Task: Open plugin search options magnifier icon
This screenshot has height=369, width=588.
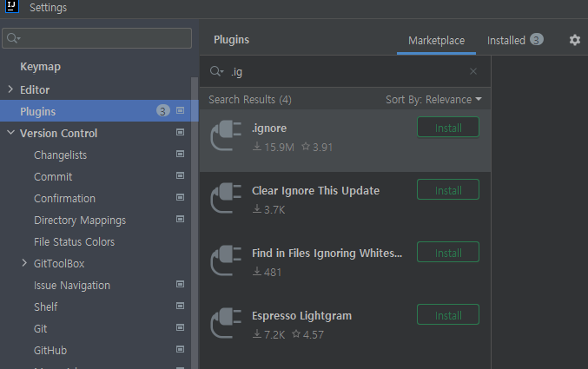Action: tap(217, 71)
